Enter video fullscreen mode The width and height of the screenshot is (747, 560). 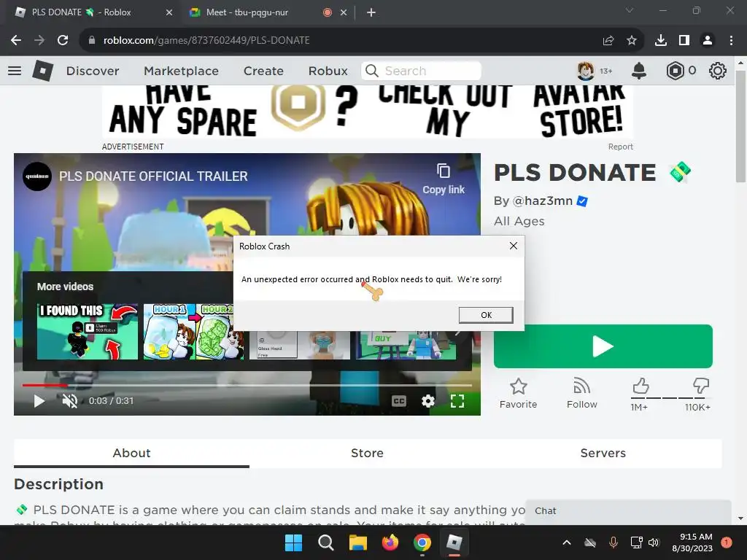point(457,401)
